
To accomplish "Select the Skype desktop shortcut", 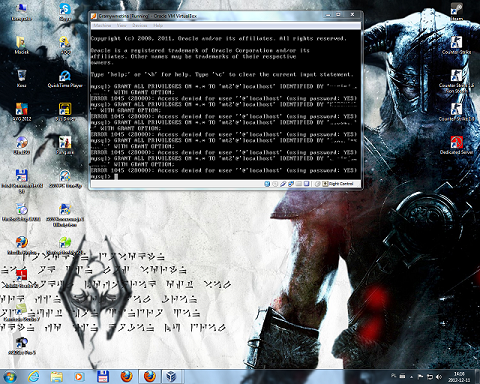I will [65, 13].
